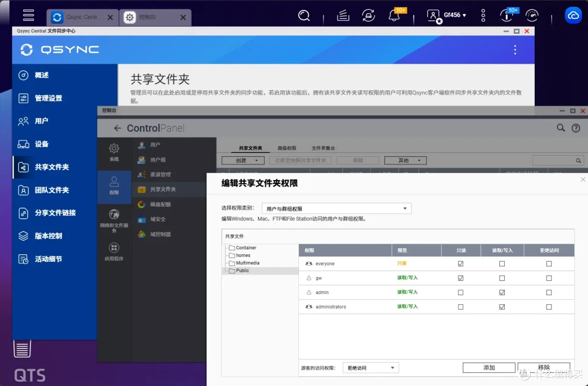
Task: Open the info icon with 10+ badge
Action: 507,15
